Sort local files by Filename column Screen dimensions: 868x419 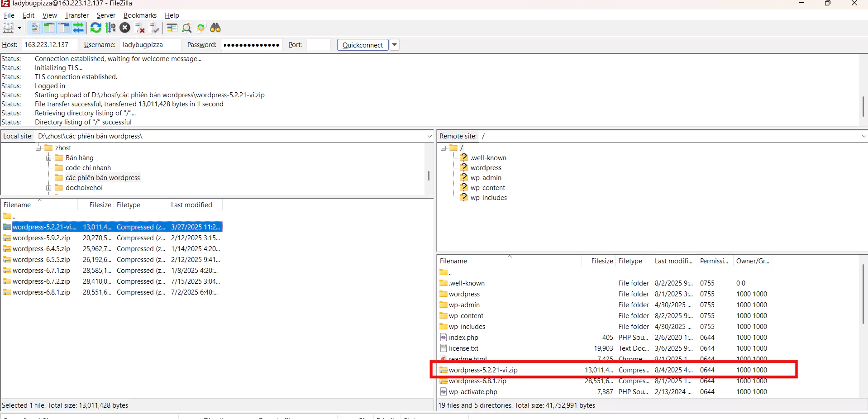(x=39, y=205)
